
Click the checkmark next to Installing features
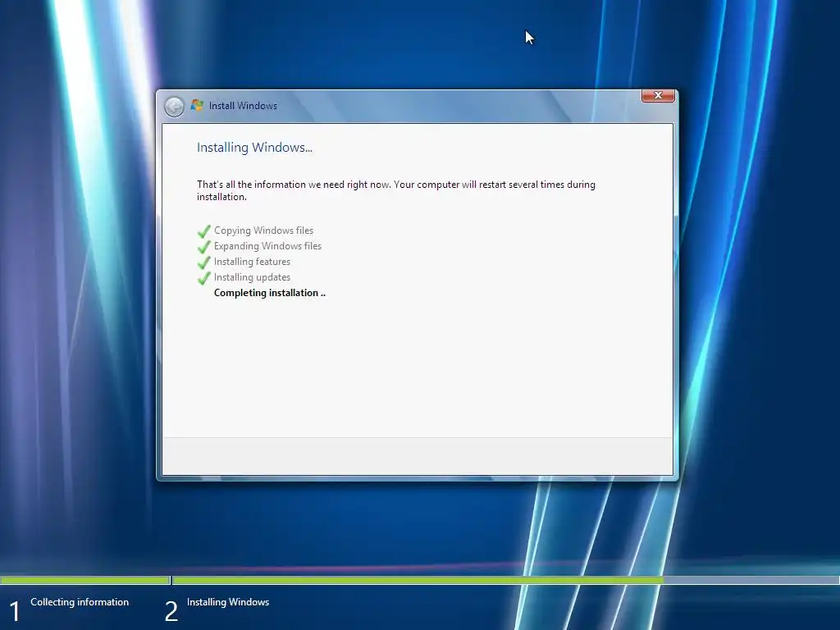[x=204, y=262]
